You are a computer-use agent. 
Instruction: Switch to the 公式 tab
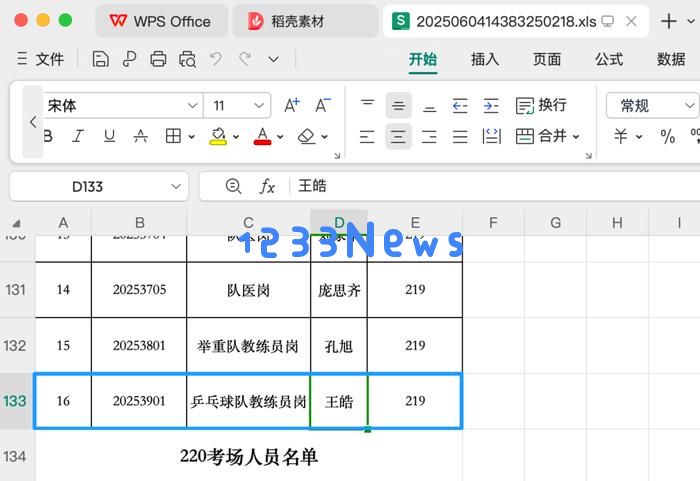tap(609, 59)
